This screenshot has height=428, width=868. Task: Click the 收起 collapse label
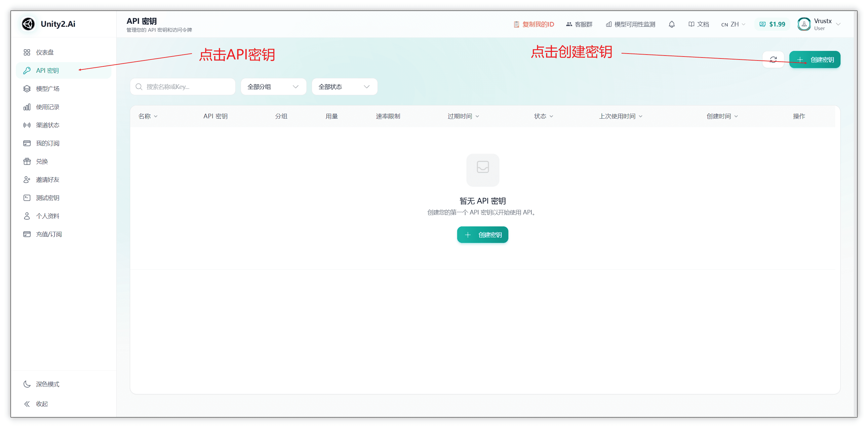tap(42, 404)
